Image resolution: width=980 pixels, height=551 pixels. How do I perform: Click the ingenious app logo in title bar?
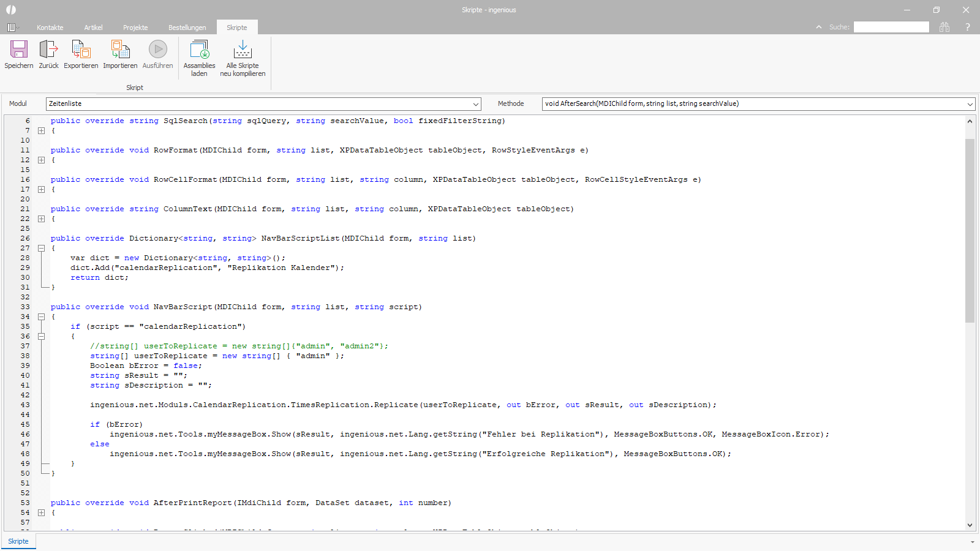point(11,10)
